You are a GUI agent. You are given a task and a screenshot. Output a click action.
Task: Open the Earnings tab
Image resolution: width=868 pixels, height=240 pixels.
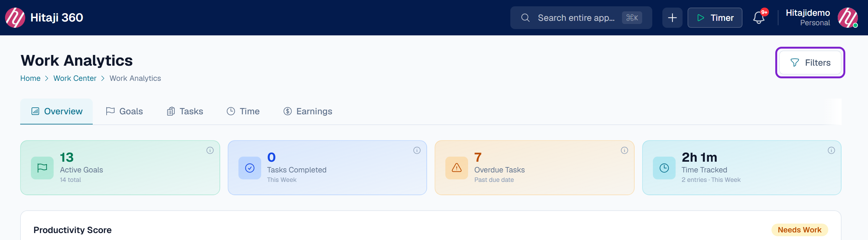[308, 111]
